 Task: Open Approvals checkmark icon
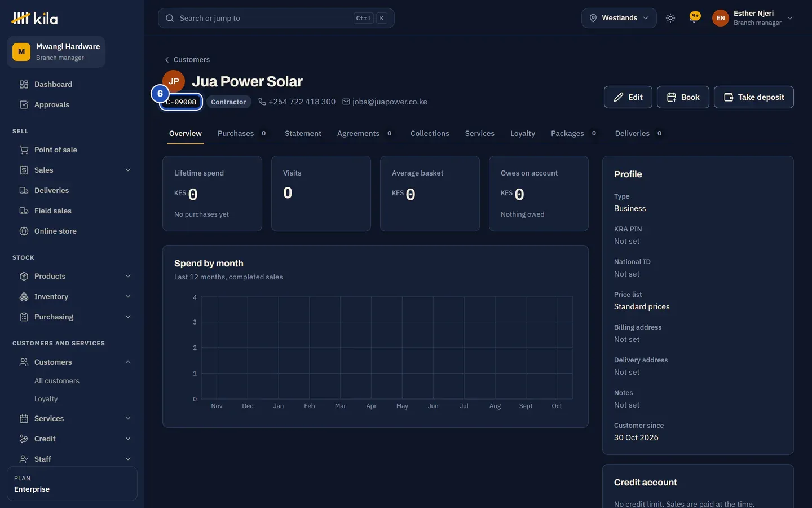pyautogui.click(x=24, y=104)
